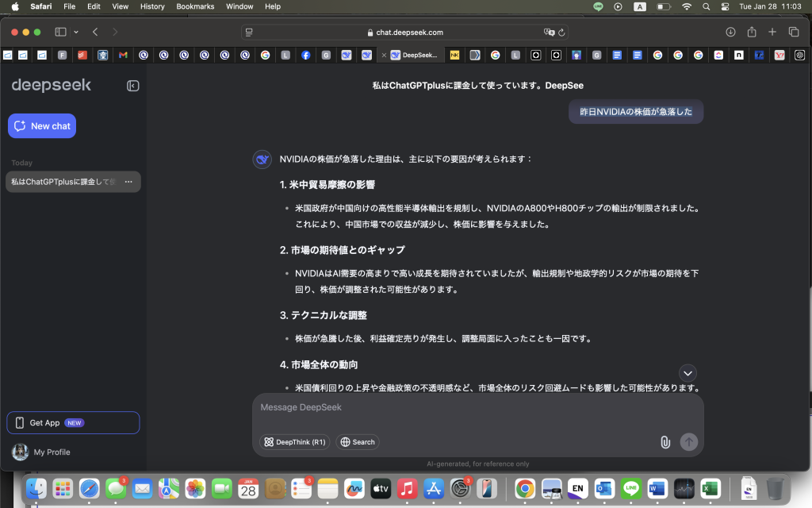The image size is (812, 508).
Task: Open Safari's Downloads icon
Action: (730, 32)
